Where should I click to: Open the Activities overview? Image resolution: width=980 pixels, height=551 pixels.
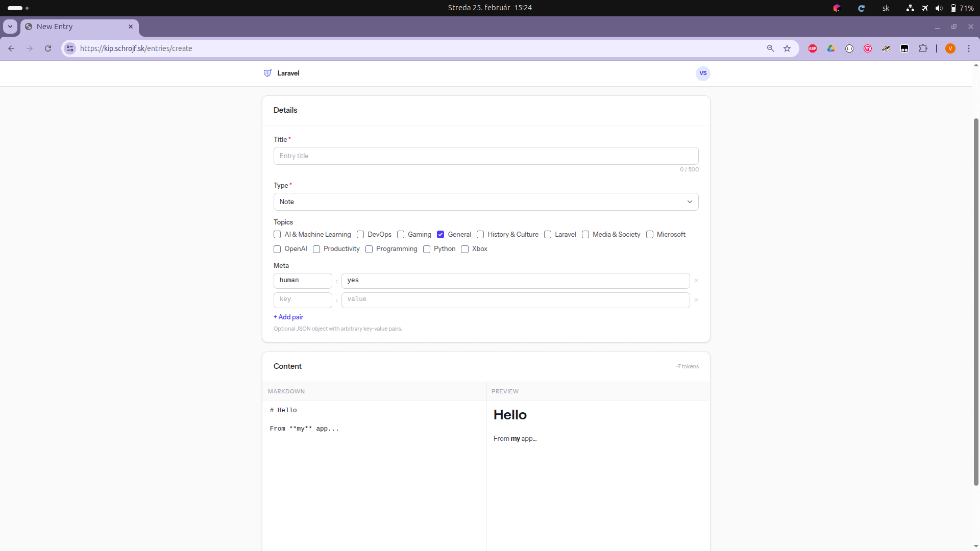click(x=18, y=8)
